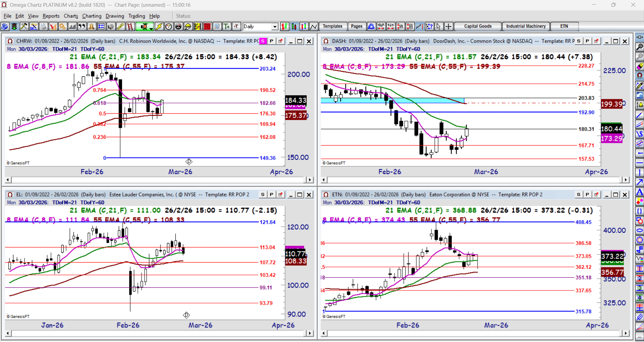Viewport: 644px width, 342px height.
Task: Select the crosshair cursor tool
Action: (448, 26)
